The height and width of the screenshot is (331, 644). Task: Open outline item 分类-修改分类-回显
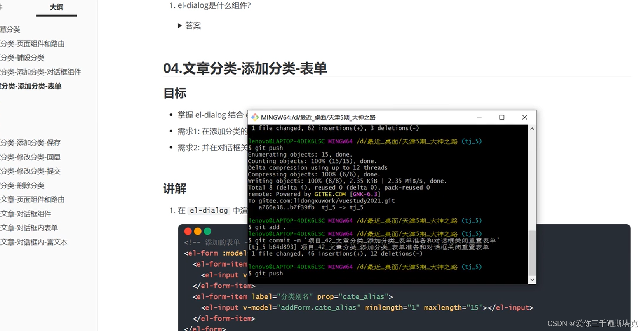30,157
